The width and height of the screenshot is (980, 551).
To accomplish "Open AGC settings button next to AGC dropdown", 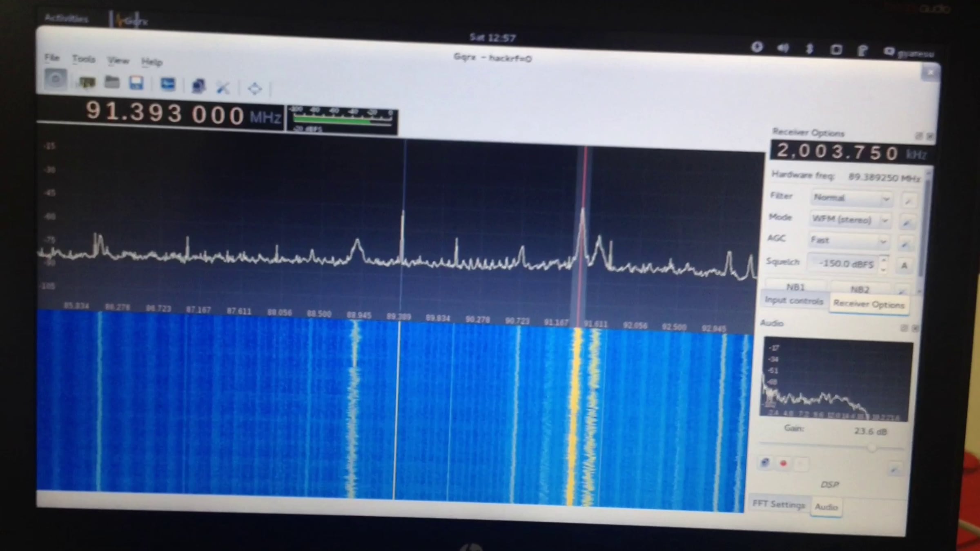I will [905, 244].
